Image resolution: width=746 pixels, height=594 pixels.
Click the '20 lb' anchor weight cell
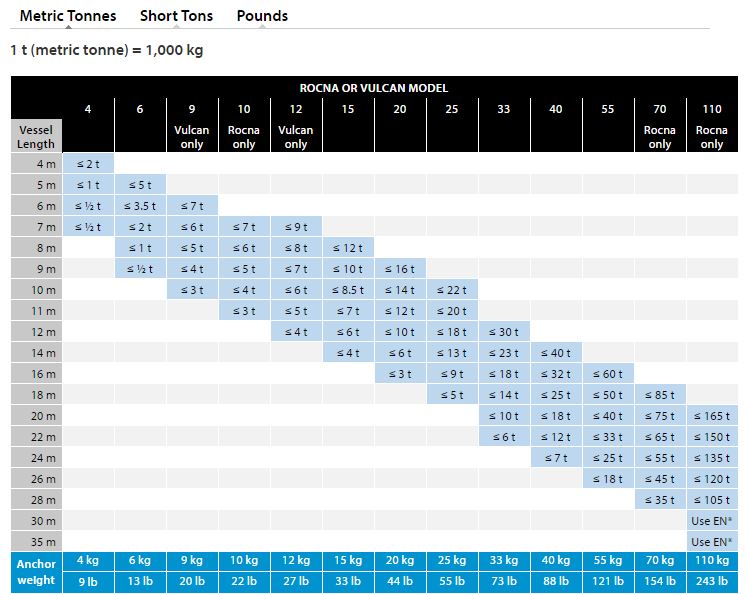pos(192,581)
